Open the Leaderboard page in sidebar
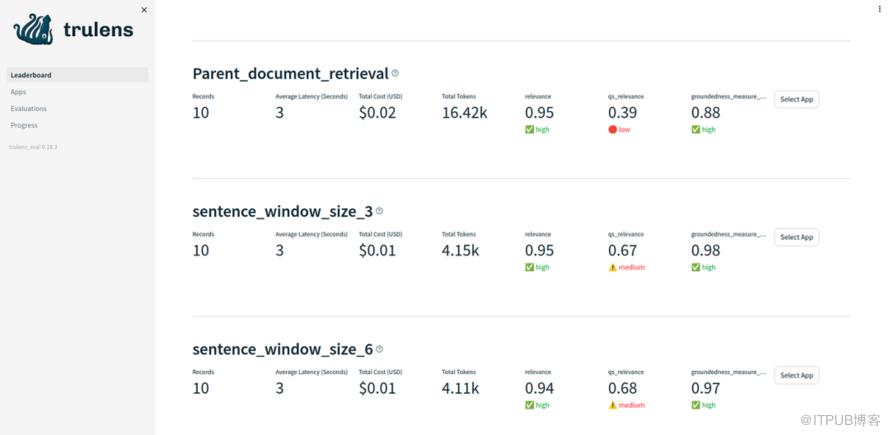The image size is (890, 435). pyautogui.click(x=31, y=75)
